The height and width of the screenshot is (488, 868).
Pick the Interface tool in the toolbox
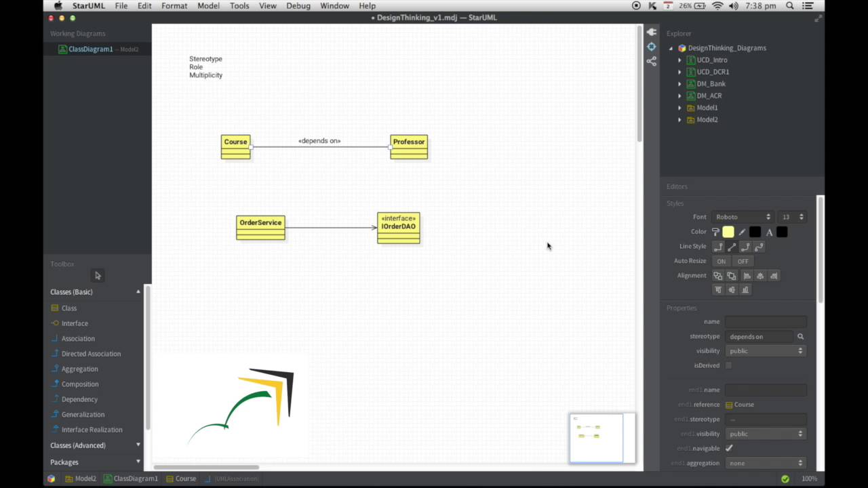pyautogui.click(x=75, y=323)
